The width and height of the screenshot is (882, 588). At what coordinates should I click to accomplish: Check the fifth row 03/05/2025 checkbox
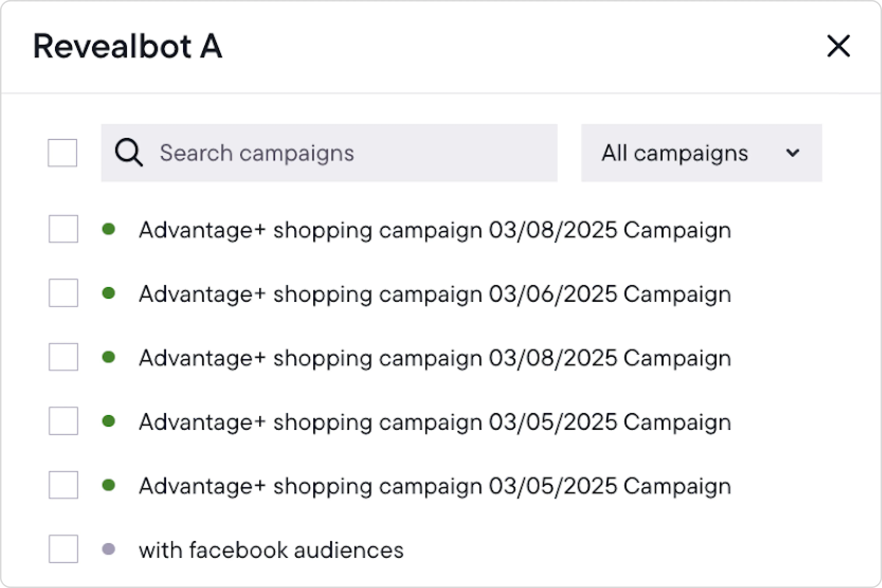click(x=63, y=485)
